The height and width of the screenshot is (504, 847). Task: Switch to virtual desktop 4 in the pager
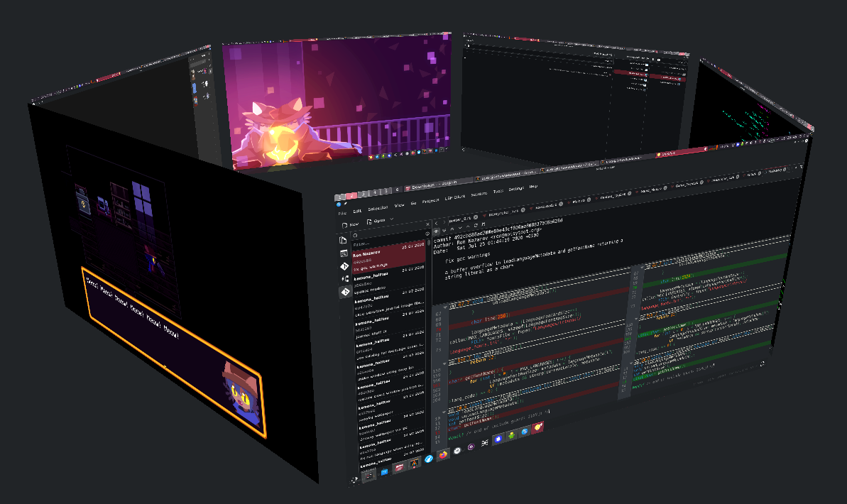click(375, 192)
